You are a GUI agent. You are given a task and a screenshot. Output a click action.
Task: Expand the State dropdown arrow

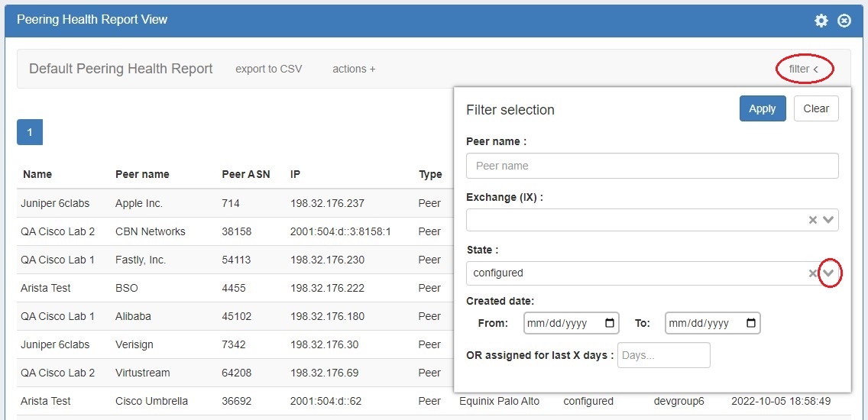click(x=829, y=273)
